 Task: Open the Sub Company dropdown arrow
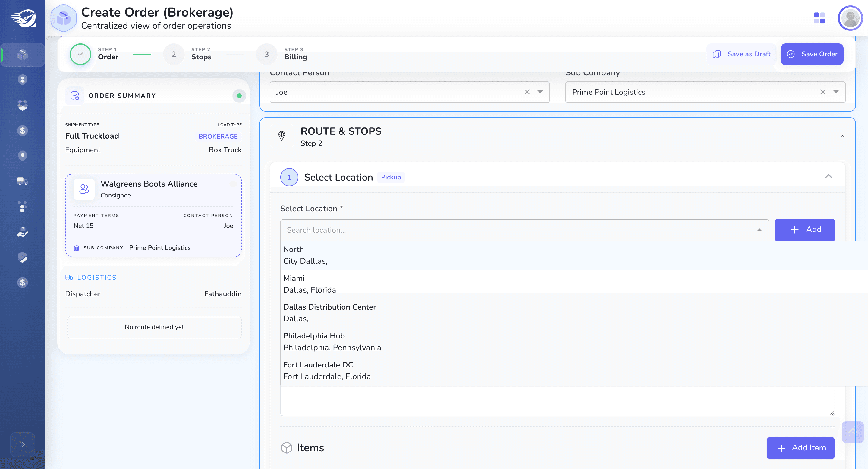click(836, 92)
